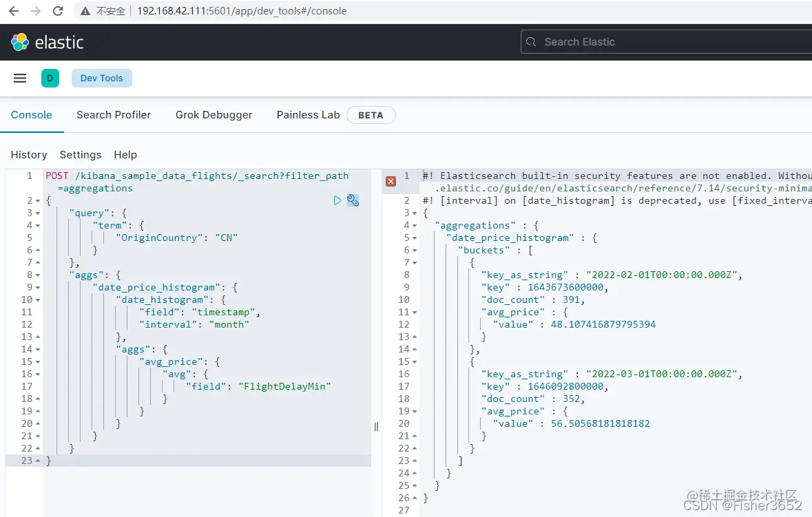Click the interval deprecation warning line
Image resolution: width=812 pixels, height=517 pixels.
tap(617, 201)
